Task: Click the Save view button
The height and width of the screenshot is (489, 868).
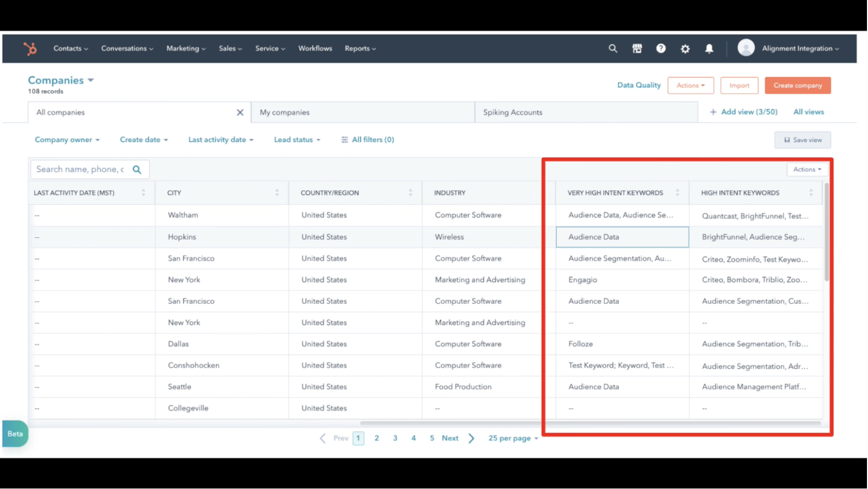Action: tap(803, 141)
